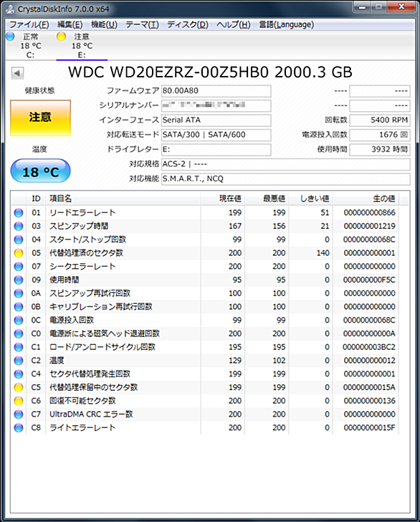Open the 編集(E) menu

pos(70,24)
